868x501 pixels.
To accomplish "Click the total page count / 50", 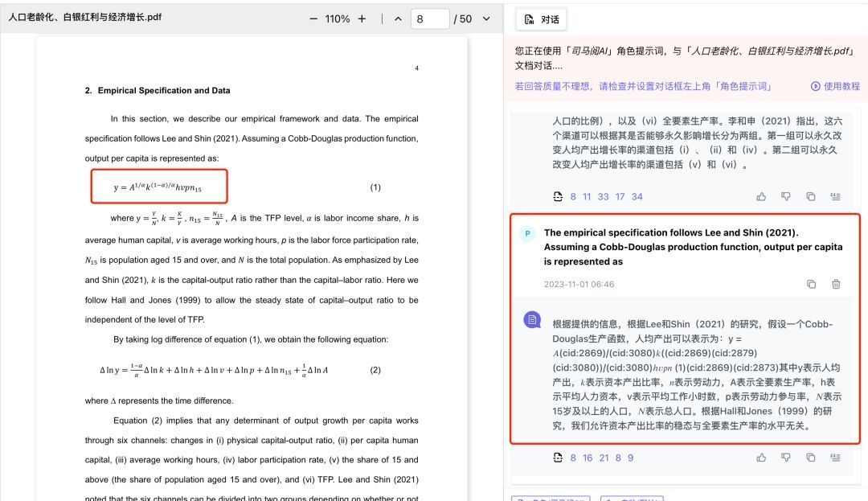I will [462, 18].
